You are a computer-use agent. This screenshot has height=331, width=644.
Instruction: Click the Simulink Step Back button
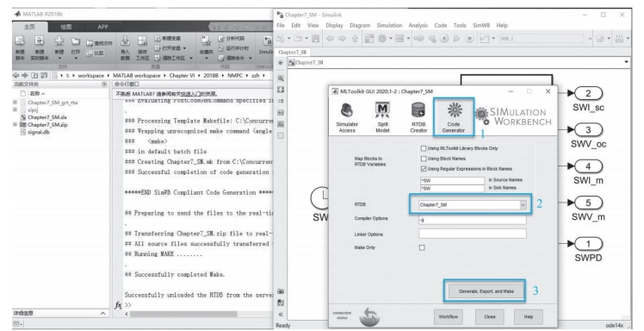pos(431,39)
